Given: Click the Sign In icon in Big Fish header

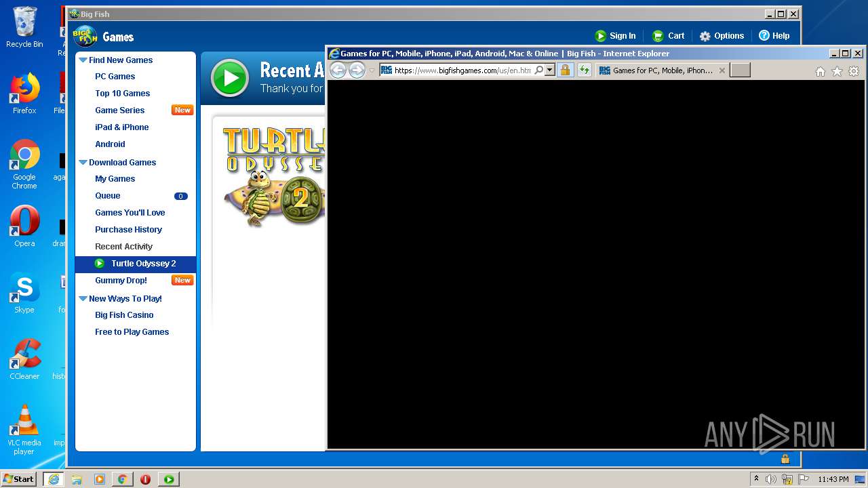Looking at the screenshot, I should [600, 36].
